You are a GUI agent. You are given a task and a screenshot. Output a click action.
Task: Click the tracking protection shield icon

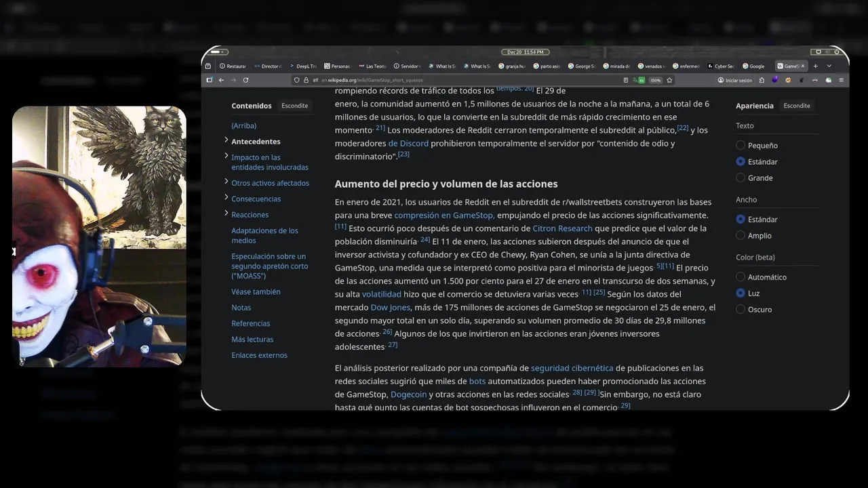(x=297, y=80)
